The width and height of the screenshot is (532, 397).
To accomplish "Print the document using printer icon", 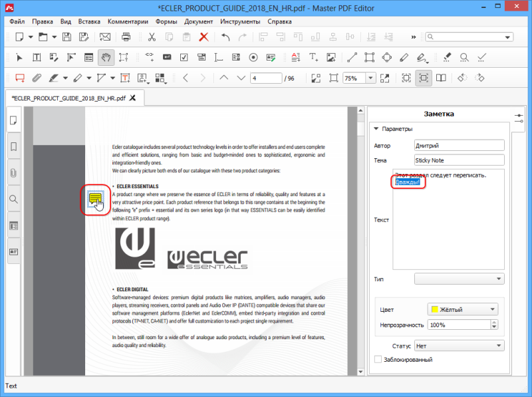I will (x=126, y=37).
